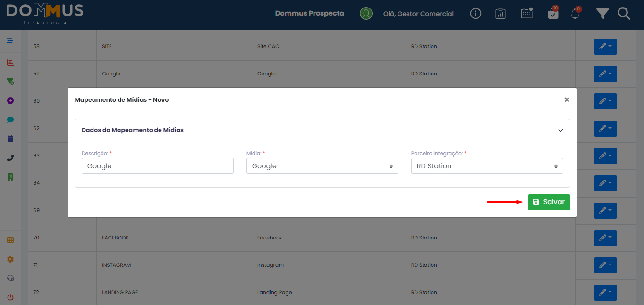This screenshot has width=644, height=305.
Task: Open the chat bubble icon in sidebar
Action: click(x=10, y=120)
